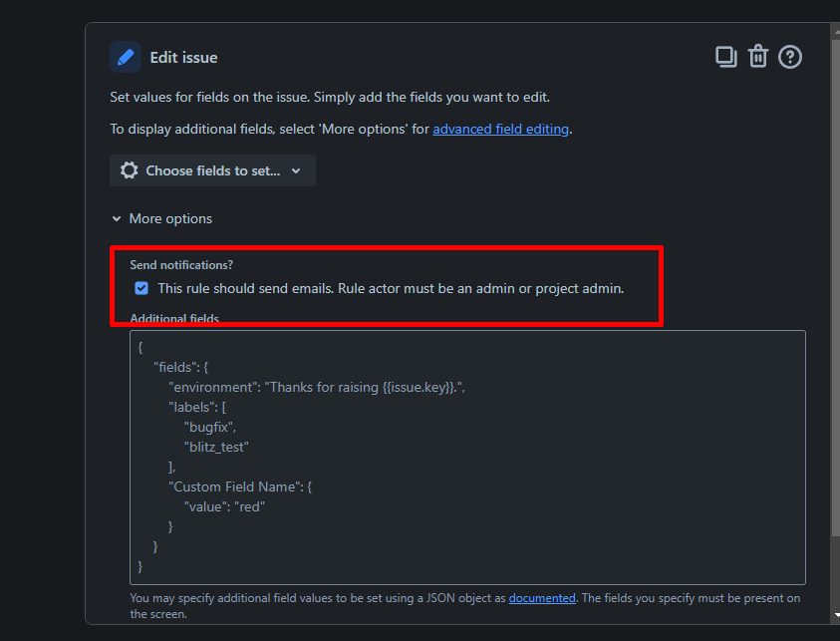Open help for Edit issue action
Image resolution: width=840 pixels, height=641 pixels.
point(789,57)
